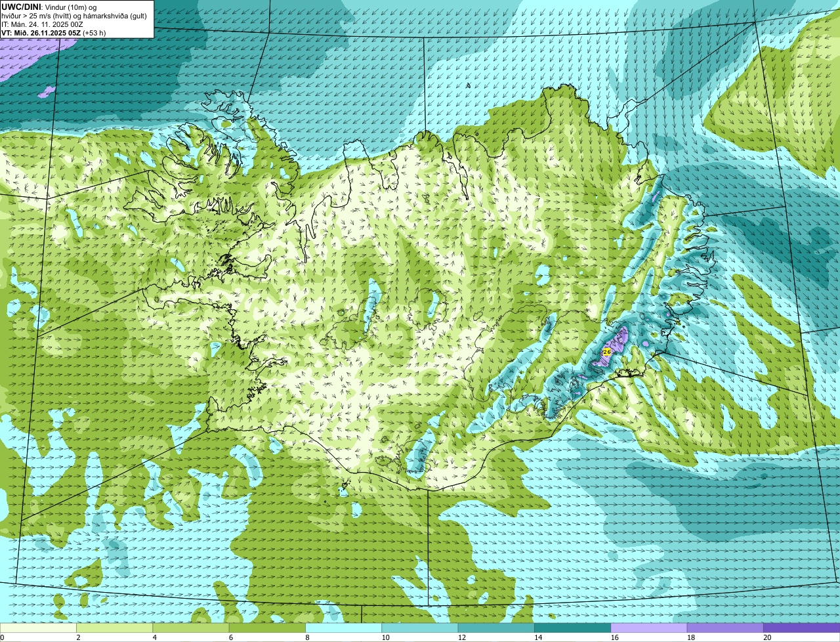Pick the light purple 16–18 m/s colour bar segment

(649, 628)
